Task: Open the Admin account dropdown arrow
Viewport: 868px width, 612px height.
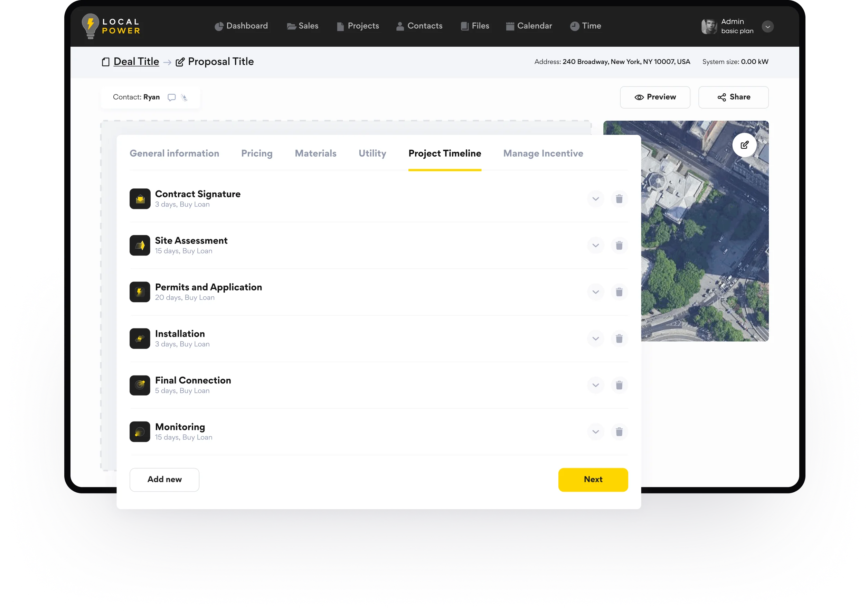Action: coord(767,27)
